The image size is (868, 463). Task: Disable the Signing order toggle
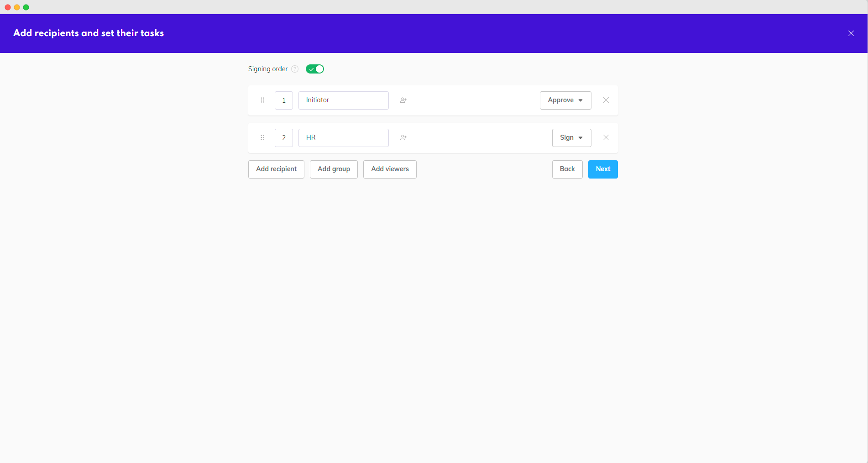314,69
